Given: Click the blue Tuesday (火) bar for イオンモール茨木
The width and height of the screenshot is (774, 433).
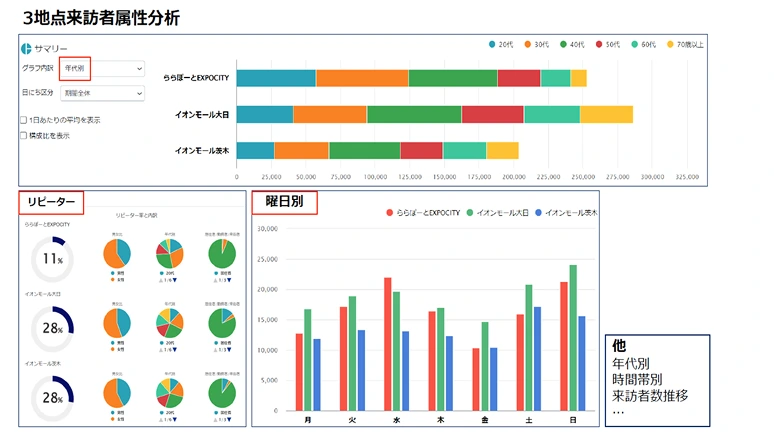Looking at the screenshot, I should tap(361, 370).
